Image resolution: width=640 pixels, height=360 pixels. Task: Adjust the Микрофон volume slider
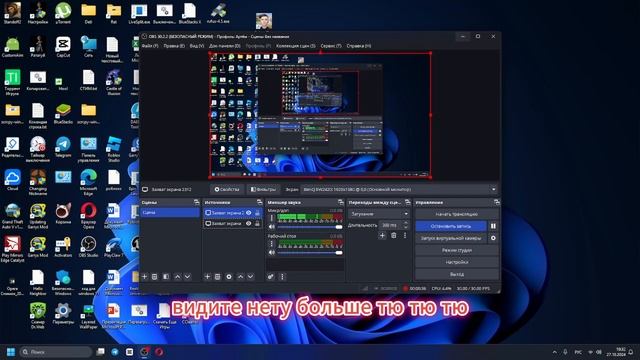(x=310, y=227)
